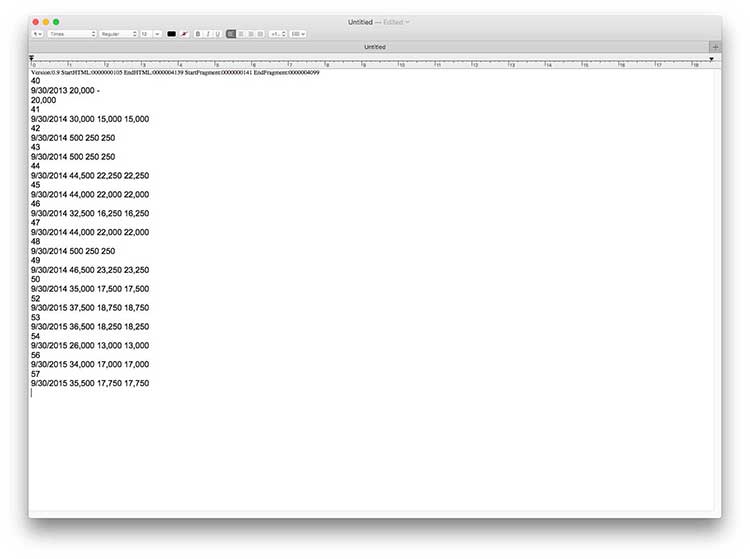Enable justify alignment
Screen dimensions: 750x559
click(261, 34)
